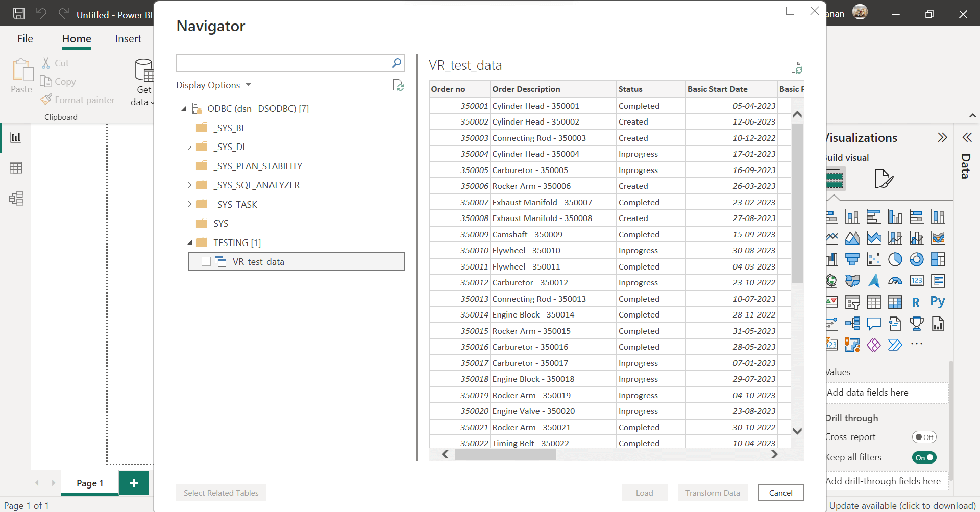Turn off Keep all filters
980x512 pixels.
tap(924, 457)
